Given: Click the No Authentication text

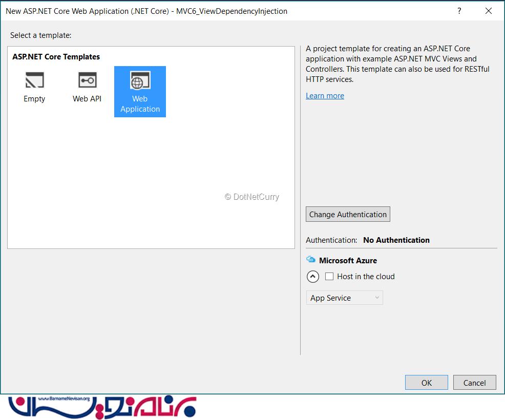Looking at the screenshot, I should [396, 240].
